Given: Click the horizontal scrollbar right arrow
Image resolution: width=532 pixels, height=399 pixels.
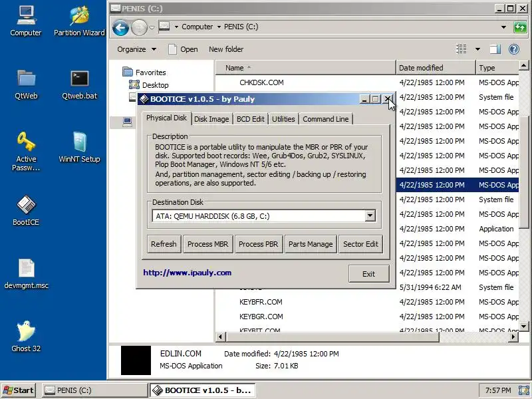Looking at the screenshot, I should tap(513, 337).
